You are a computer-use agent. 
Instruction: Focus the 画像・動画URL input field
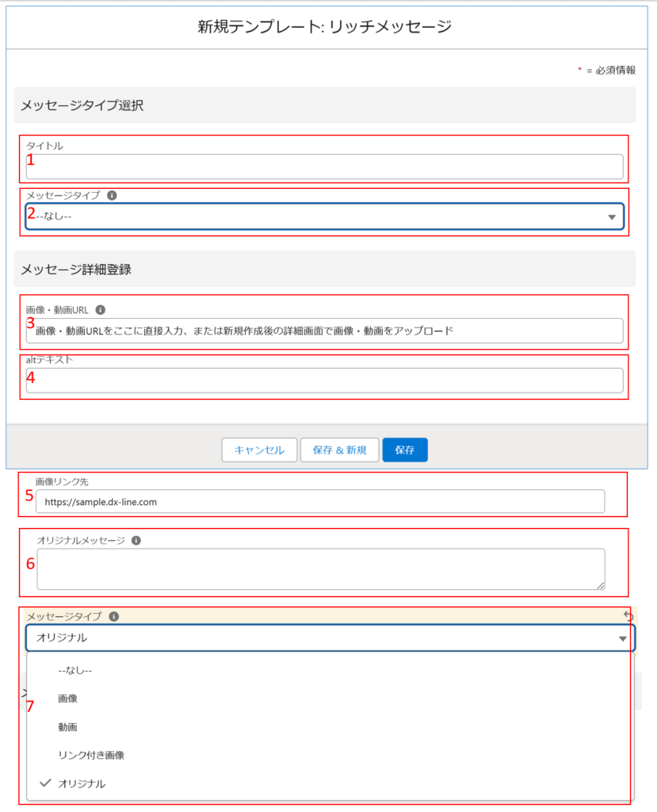(324, 331)
